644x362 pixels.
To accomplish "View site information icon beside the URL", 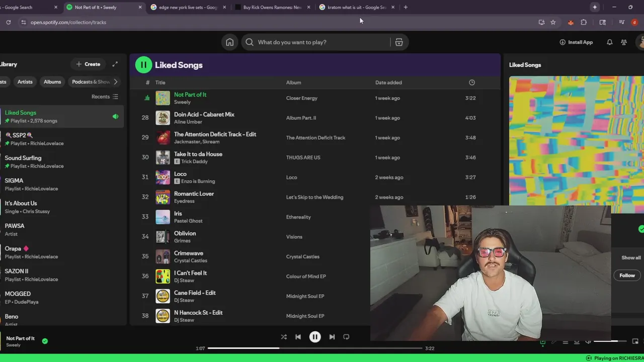I will pos(23,22).
